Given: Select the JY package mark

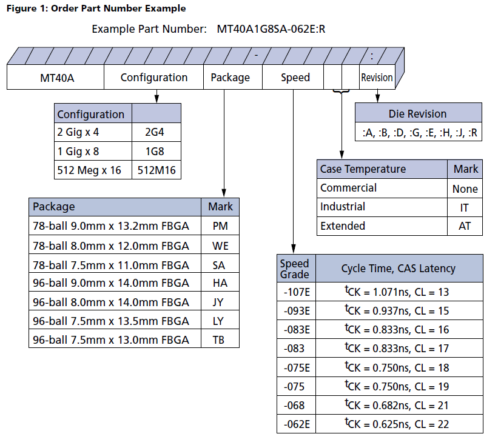Looking at the screenshot, I should click(220, 301).
